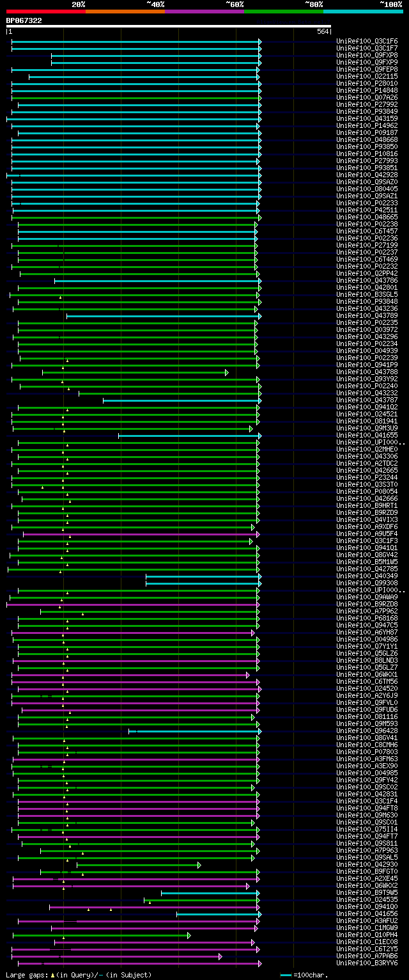Click label UniRef100_Q9SAZ0
The image size is (409, 980).
[367, 182]
